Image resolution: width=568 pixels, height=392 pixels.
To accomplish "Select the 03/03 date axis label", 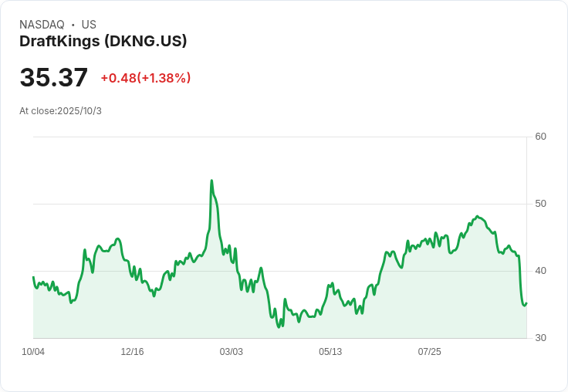I will coord(231,352).
